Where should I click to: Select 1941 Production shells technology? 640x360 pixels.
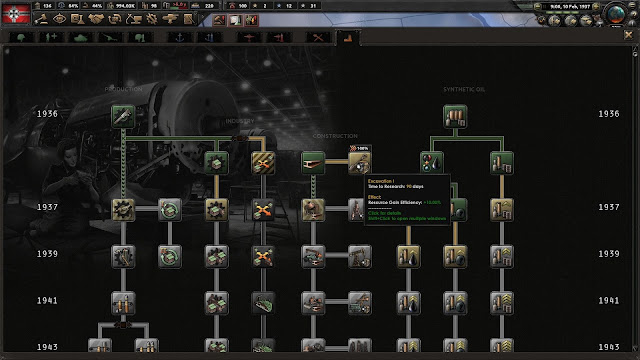tap(123, 303)
